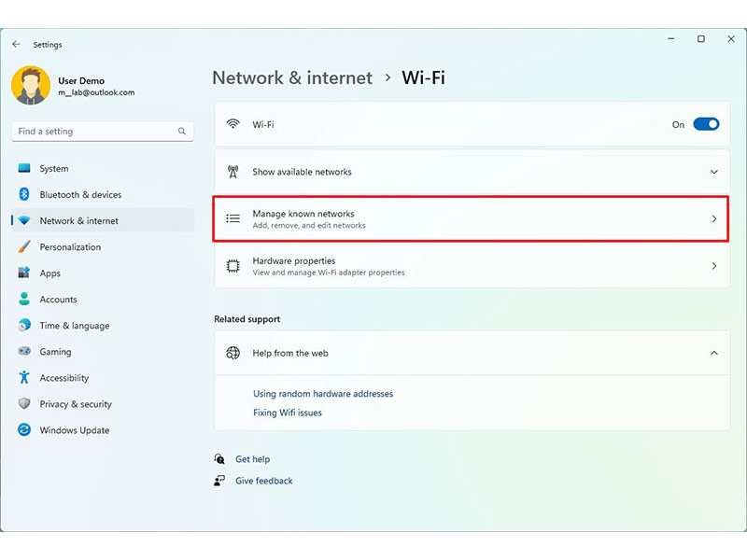This screenshot has width=747, height=560.
Task: Click the back arrow icon beside Settings
Action: [16, 44]
